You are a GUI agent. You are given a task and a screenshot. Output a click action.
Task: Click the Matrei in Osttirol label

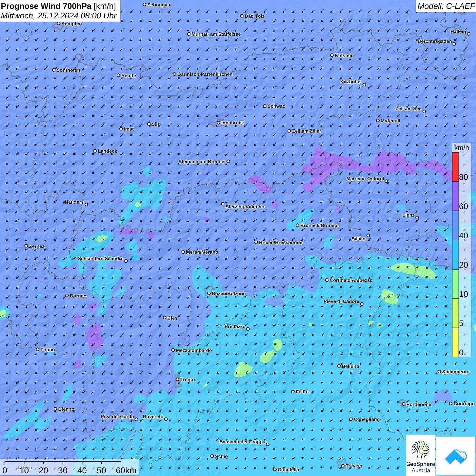(x=365, y=178)
